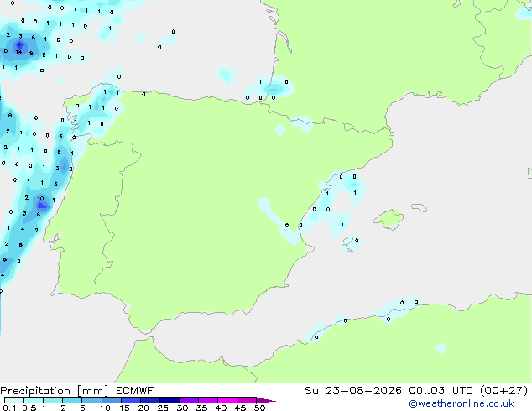This screenshot has width=532, height=411.
Task: Click Menorca island outline
Action: 419,207
